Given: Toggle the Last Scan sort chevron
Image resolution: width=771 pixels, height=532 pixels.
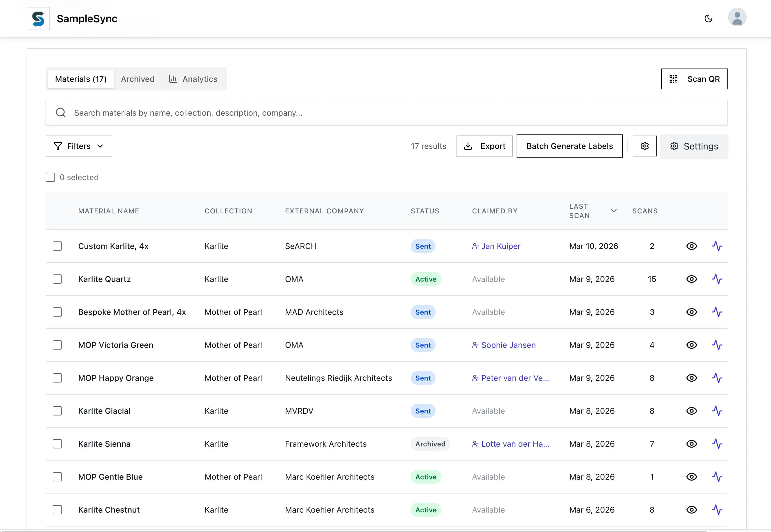Looking at the screenshot, I should (614, 211).
